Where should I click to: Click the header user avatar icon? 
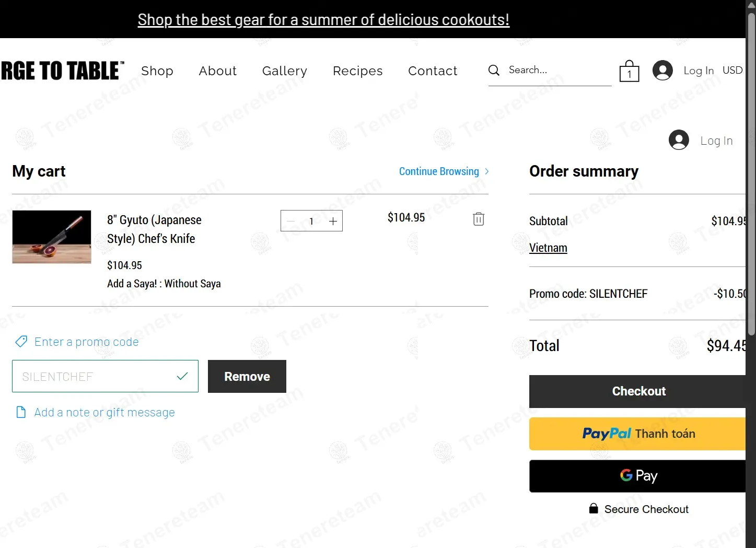click(662, 71)
